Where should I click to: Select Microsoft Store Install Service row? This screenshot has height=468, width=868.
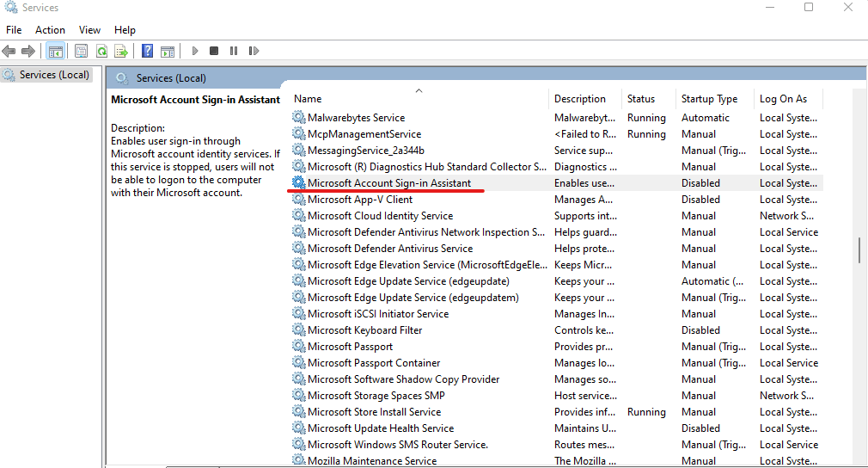coord(556,411)
